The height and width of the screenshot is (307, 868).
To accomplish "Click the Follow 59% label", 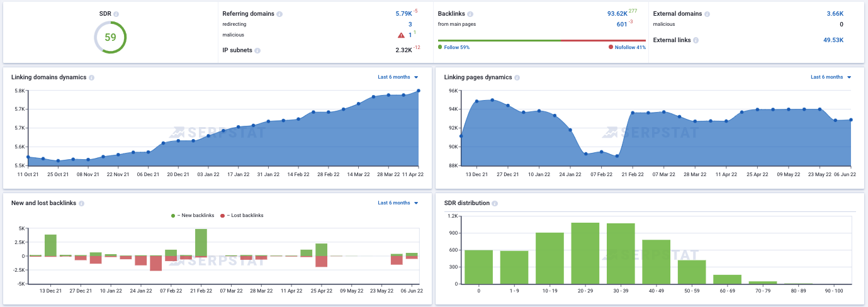I will point(456,47).
